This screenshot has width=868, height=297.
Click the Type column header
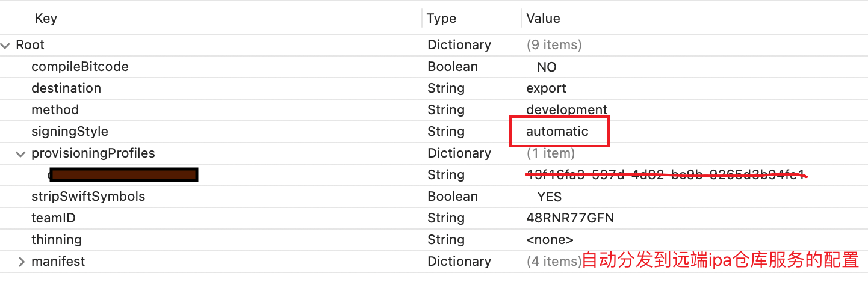441,19
